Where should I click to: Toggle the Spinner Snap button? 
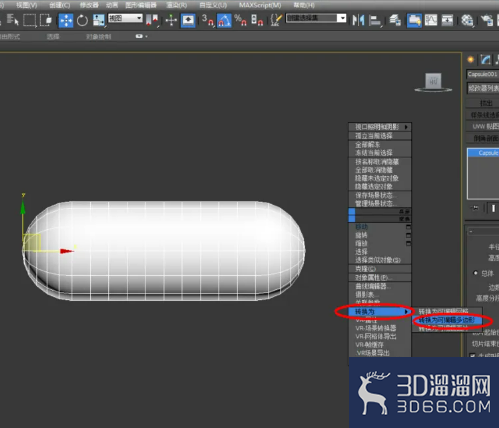[257, 20]
